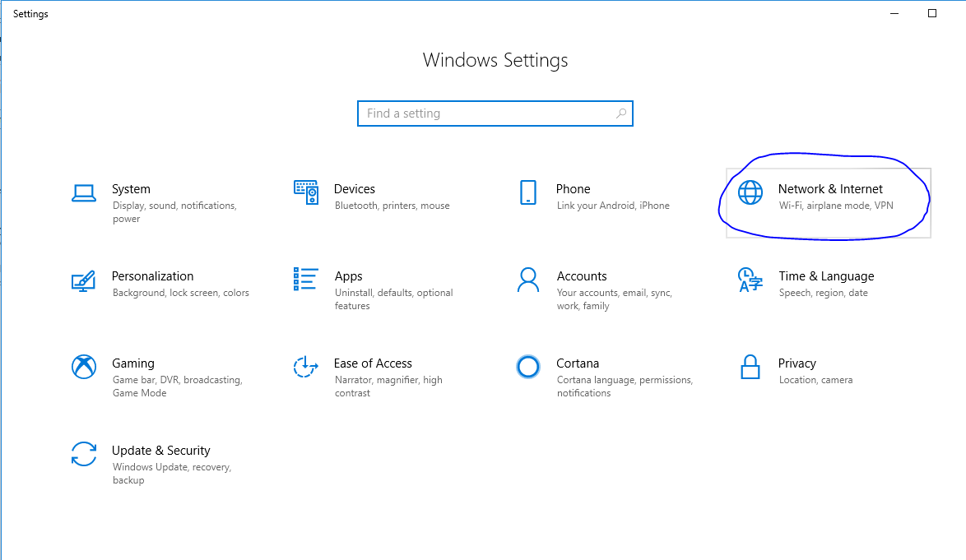The image size is (966, 560).
Task: Click 'Link your Android, iPhone' text
Action: click(613, 206)
